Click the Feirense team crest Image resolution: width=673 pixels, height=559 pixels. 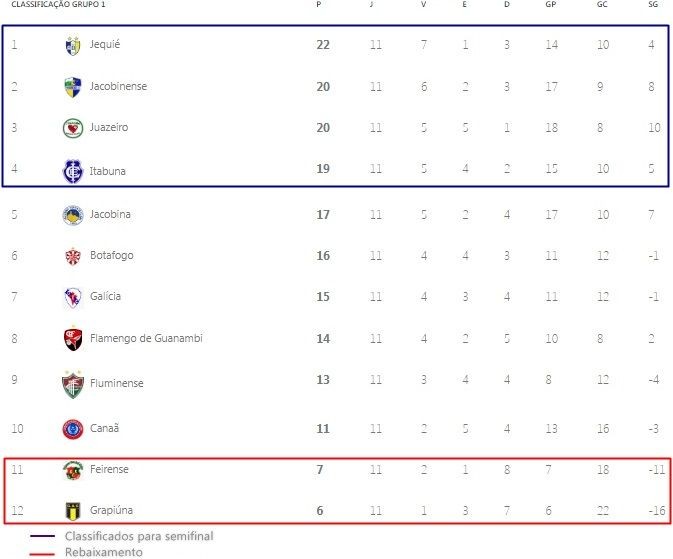coord(73,470)
